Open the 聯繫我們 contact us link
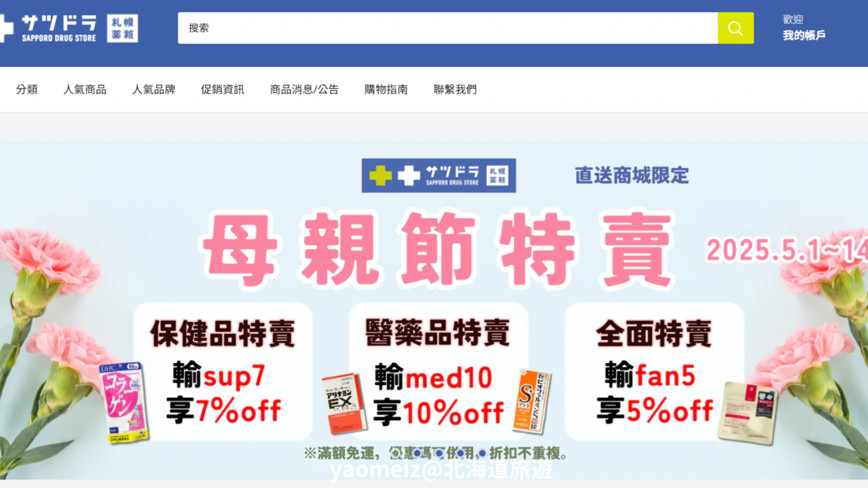This screenshot has width=868, height=488. 455,89
